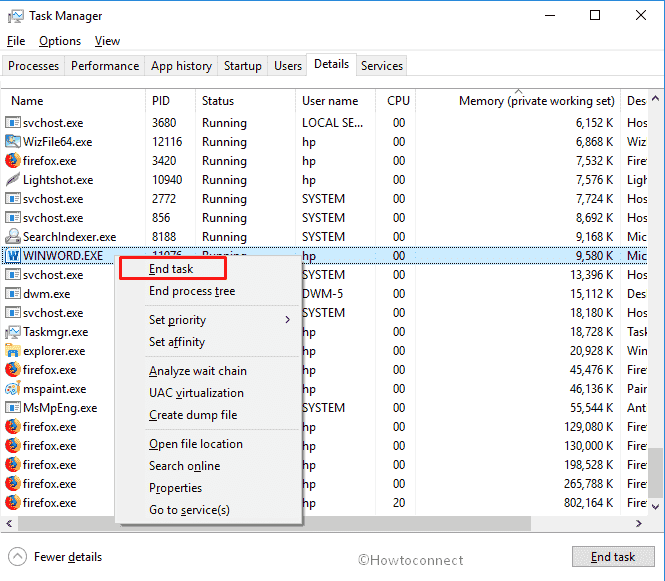Viewport: 665px width, 581px height.
Task: Sort by Memory (private working set) column
Action: coord(536,101)
